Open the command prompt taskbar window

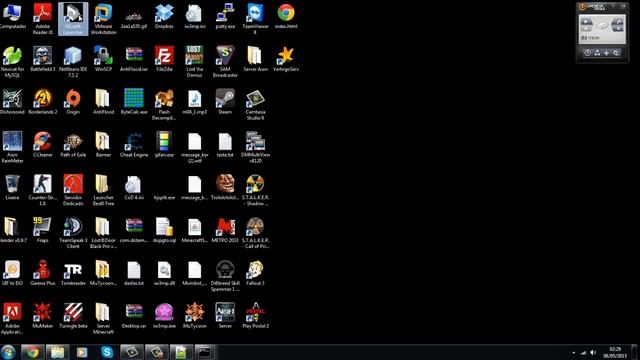tap(205, 352)
